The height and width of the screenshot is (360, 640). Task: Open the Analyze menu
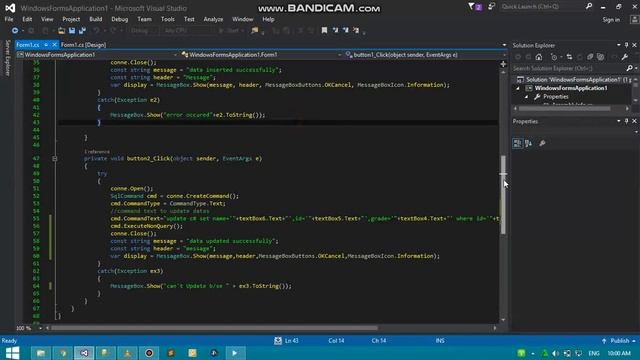213,19
